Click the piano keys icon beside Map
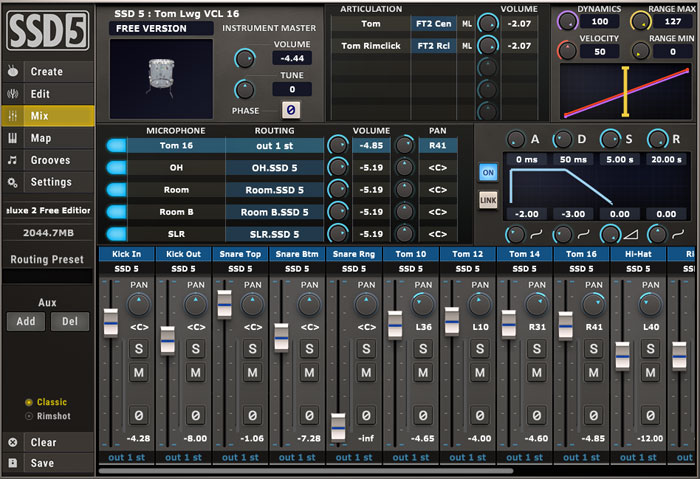Screen dimensions: 700x479 [13, 138]
